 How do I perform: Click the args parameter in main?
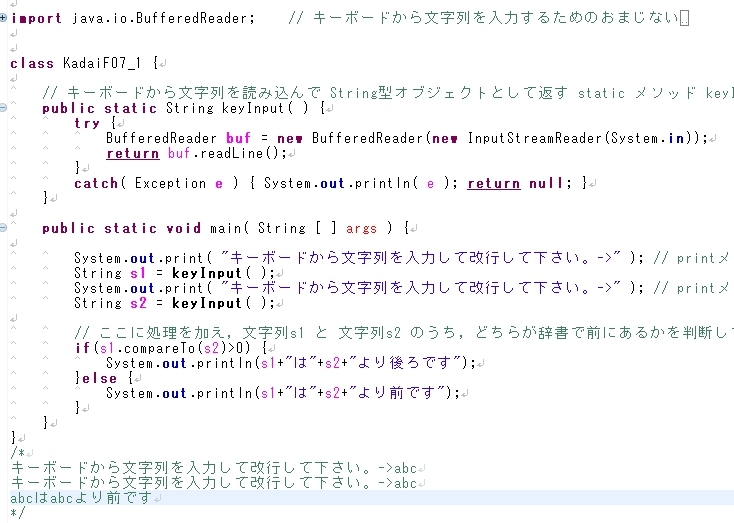pos(361,228)
